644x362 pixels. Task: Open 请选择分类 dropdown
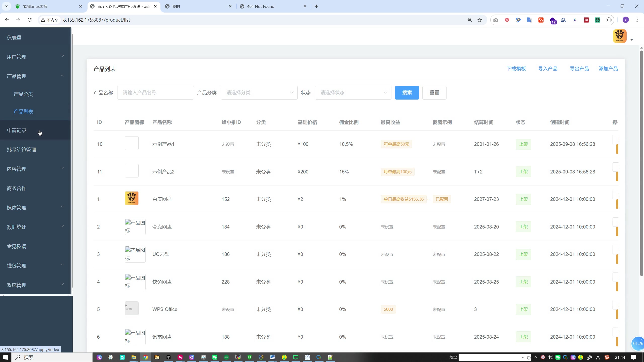coord(259,93)
